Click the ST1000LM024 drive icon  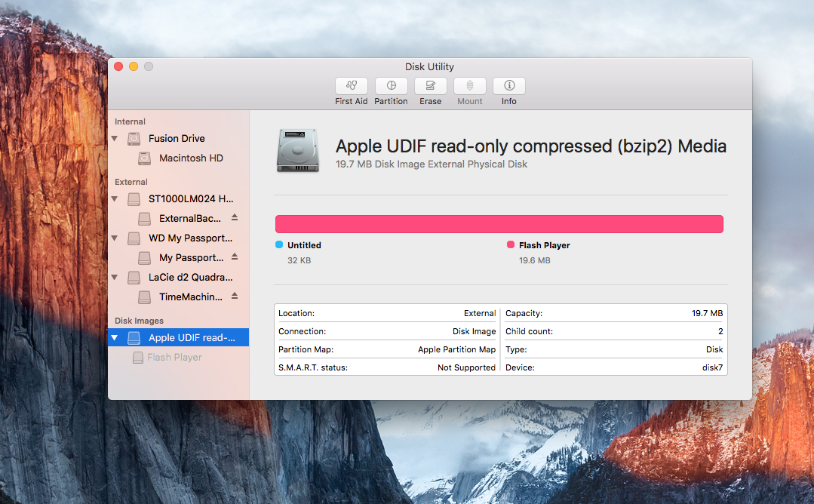point(134,198)
